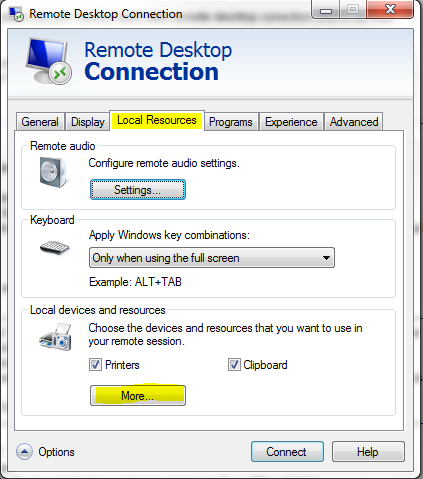Click the printer and camera devices icon
Screen dimensions: 423x479
[x=56, y=337]
